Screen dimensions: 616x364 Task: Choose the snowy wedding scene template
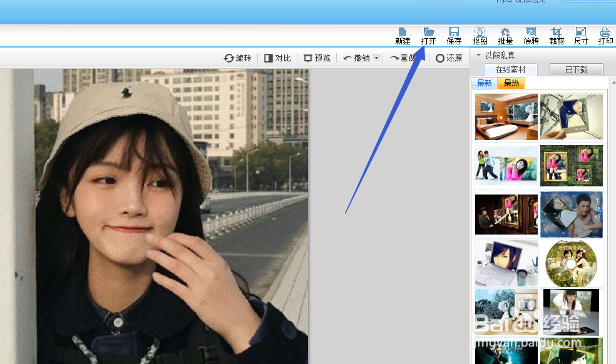(506, 312)
